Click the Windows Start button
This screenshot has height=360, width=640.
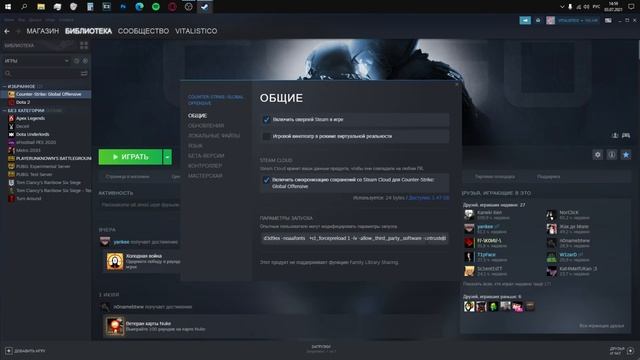[x=8, y=7]
